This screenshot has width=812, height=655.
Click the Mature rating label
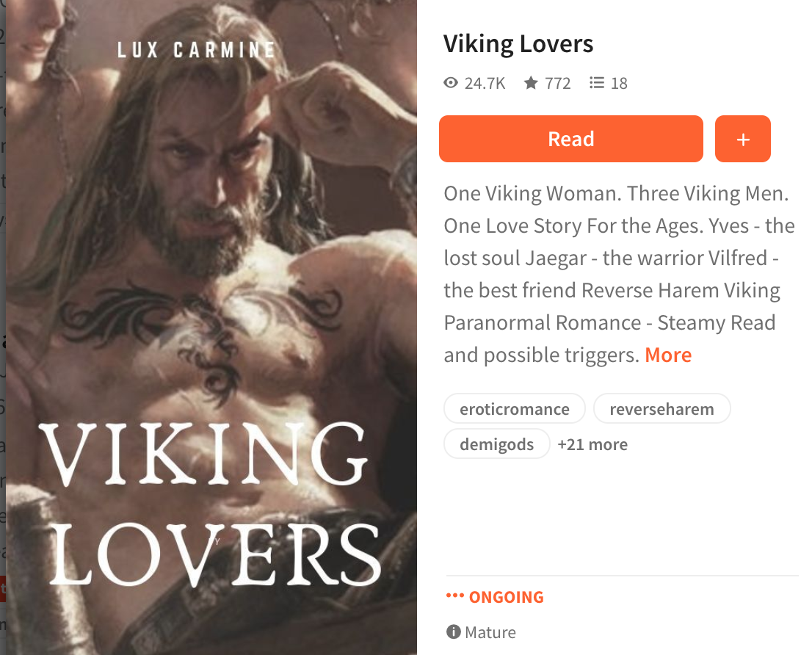(x=490, y=632)
